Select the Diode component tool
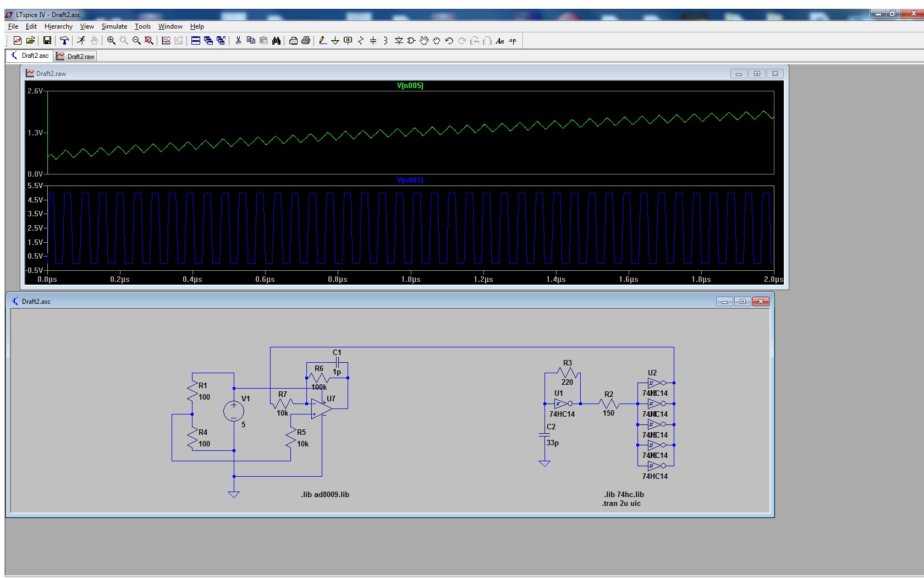This screenshot has height=578, width=924. click(x=399, y=40)
